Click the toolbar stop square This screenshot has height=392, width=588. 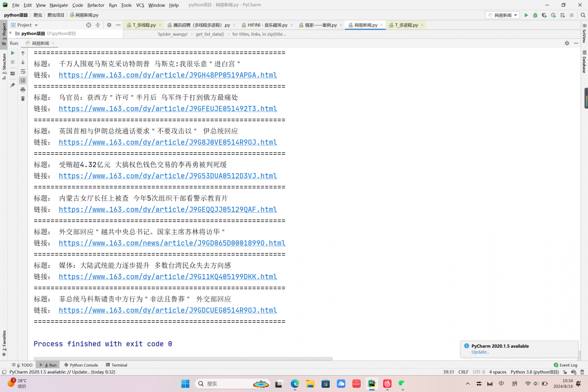pyautogui.click(x=572, y=15)
